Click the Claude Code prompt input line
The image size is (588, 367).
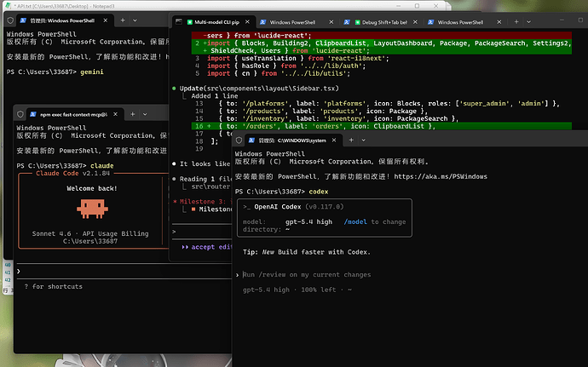pyautogui.click(x=124, y=271)
